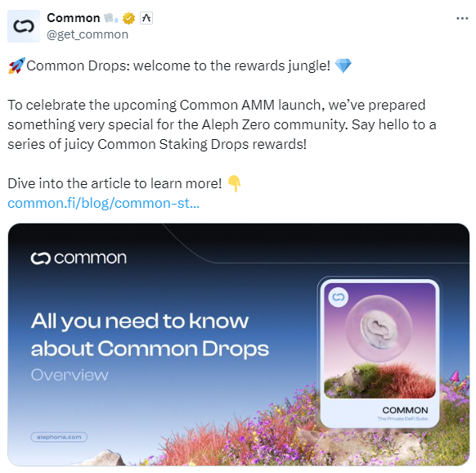Click the gold verified badge

coord(128,19)
